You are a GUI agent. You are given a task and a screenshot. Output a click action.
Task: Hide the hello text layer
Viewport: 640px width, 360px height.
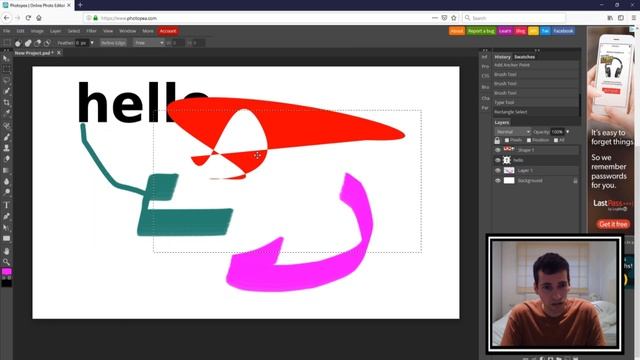click(x=498, y=160)
